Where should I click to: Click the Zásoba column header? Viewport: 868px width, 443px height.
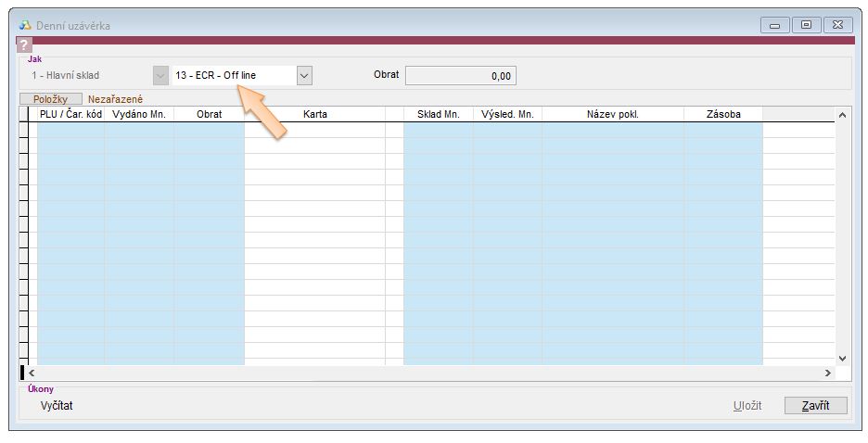click(723, 115)
